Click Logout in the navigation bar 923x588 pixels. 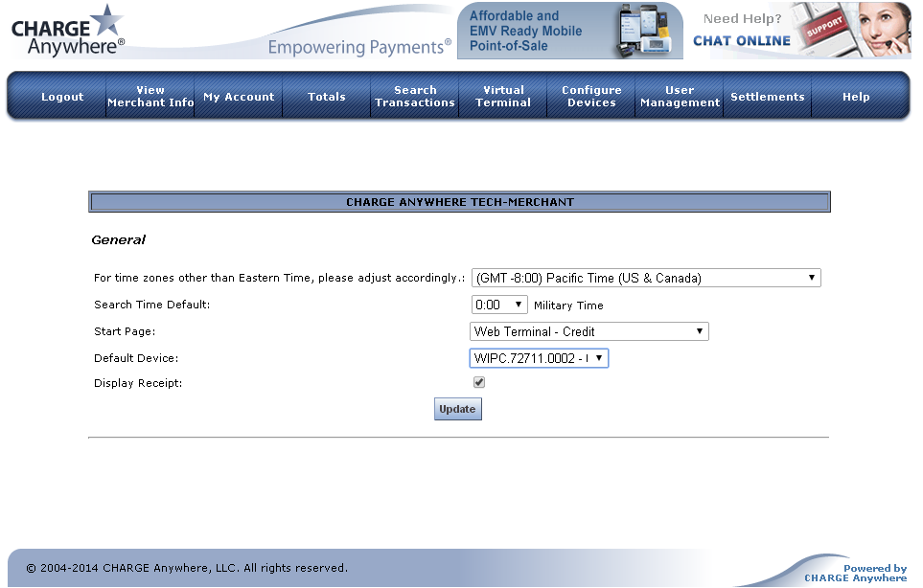tap(62, 97)
